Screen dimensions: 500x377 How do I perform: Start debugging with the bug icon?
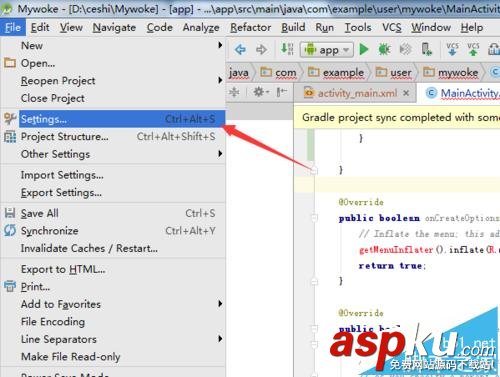tap(384, 50)
